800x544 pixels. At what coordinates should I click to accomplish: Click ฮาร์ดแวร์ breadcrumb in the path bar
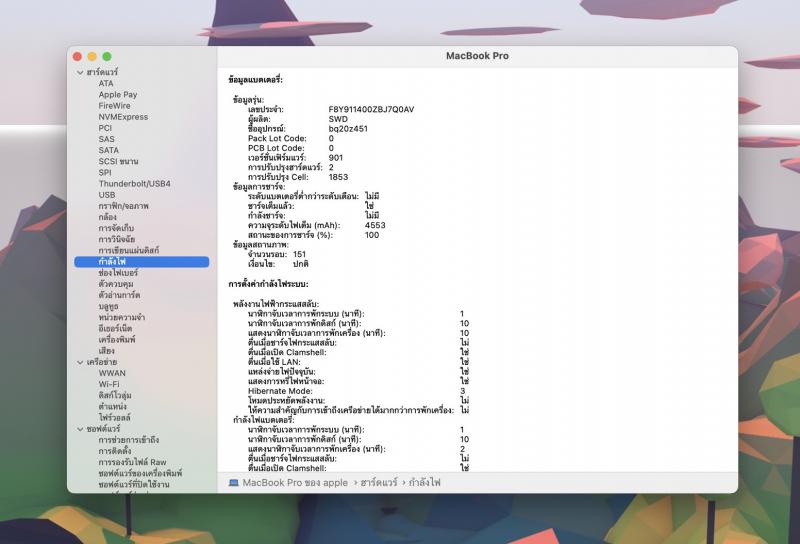click(x=379, y=483)
